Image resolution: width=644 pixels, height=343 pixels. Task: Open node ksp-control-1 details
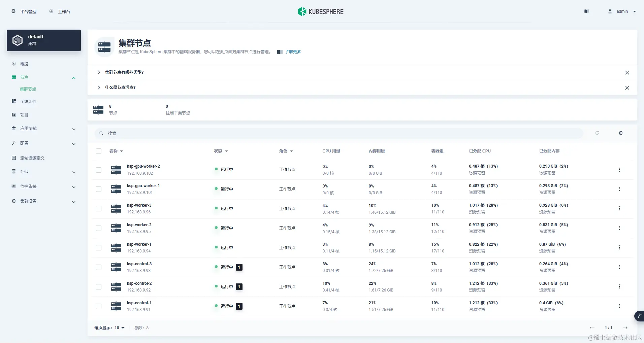[139, 303]
